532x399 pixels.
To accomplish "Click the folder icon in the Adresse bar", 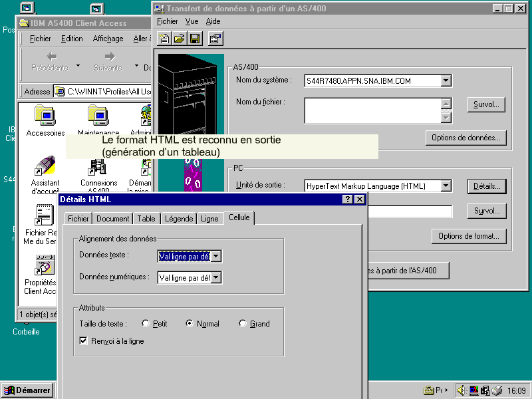I will tap(60, 91).
